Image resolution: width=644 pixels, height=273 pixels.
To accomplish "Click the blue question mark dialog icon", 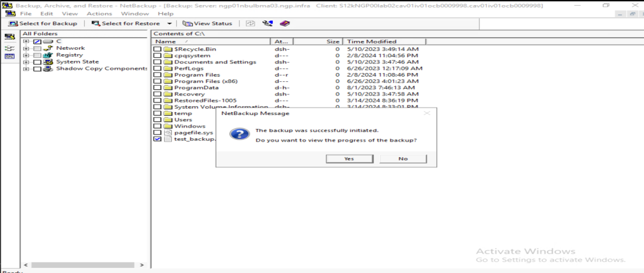I will (240, 134).
